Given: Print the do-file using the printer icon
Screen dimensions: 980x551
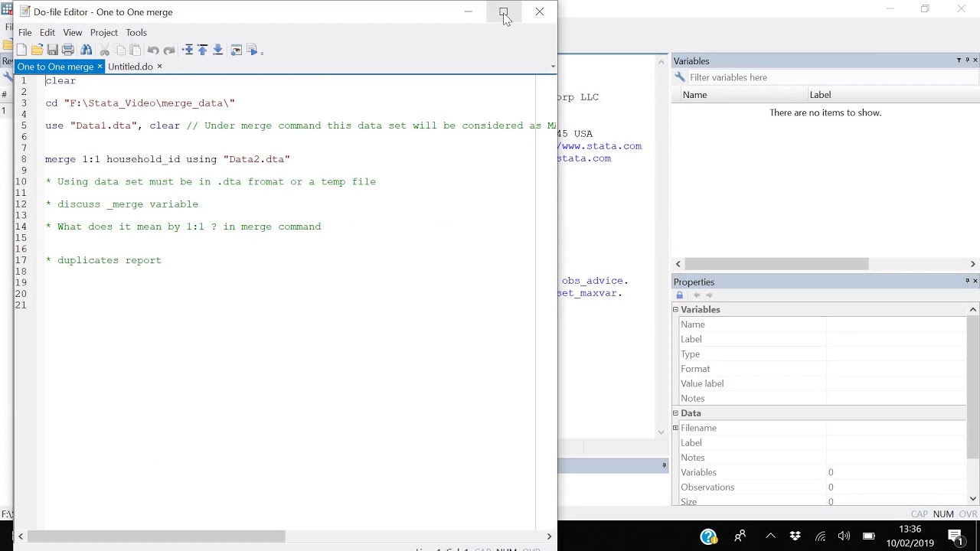Looking at the screenshot, I should coord(68,51).
